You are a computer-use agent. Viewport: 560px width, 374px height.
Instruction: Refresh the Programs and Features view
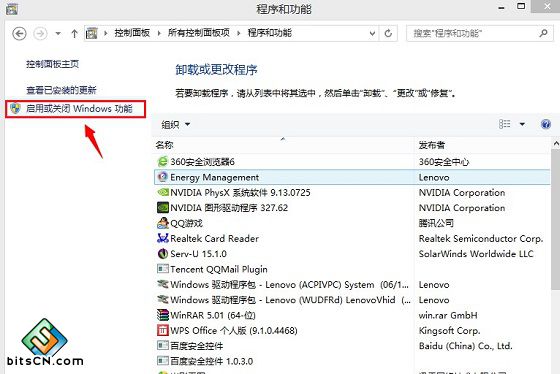(388, 33)
